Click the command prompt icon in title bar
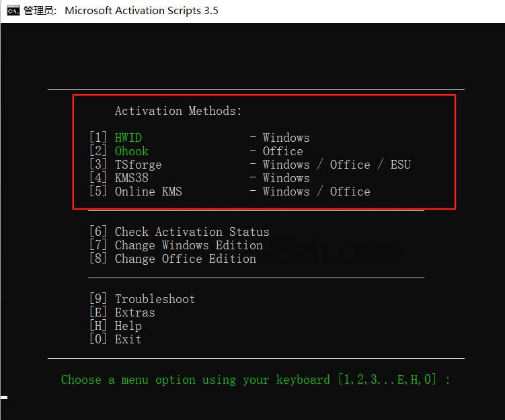Screen dimensions: 505x420 tap(13, 11)
